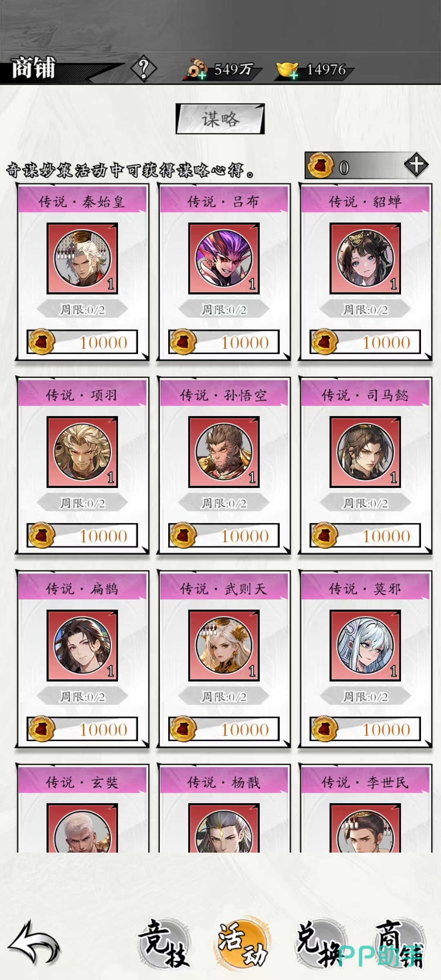Open the question mark help icon

coord(144,69)
